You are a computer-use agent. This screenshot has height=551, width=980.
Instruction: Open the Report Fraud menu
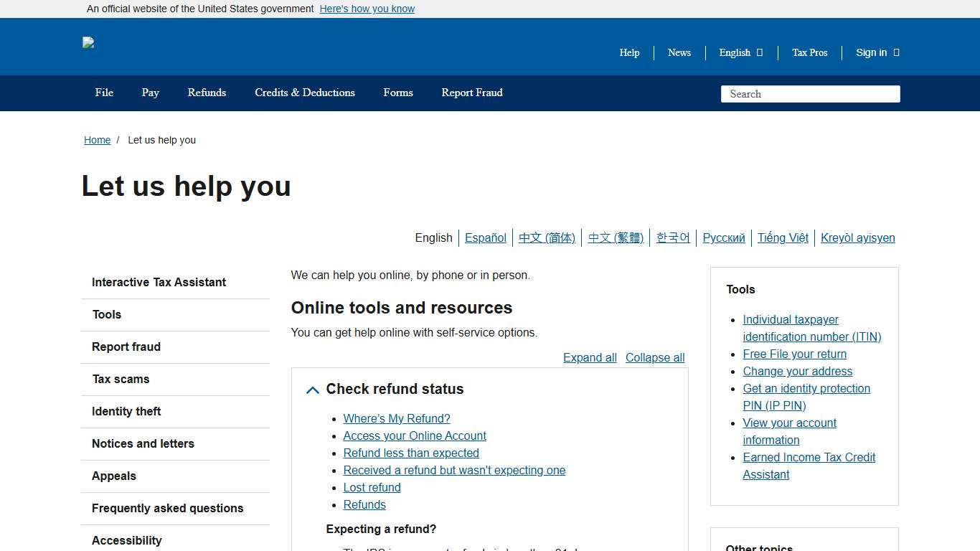point(471,93)
